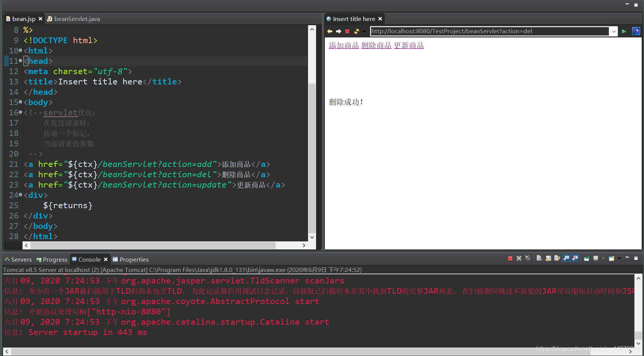Stop loading the browser page
This screenshot has height=356, width=644.
tap(347, 31)
